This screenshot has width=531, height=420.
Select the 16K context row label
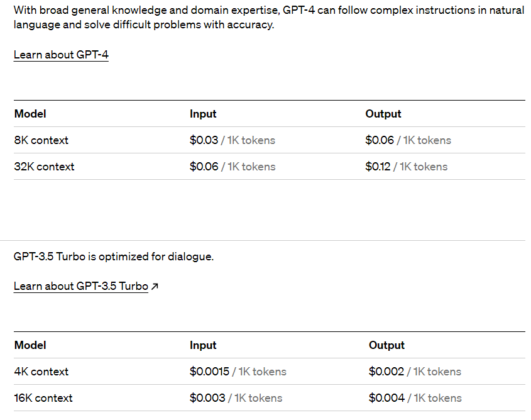point(43,397)
